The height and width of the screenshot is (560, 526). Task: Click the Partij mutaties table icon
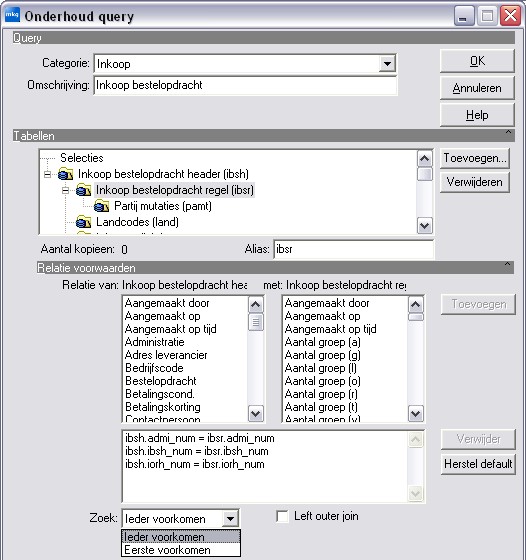[x=101, y=206]
